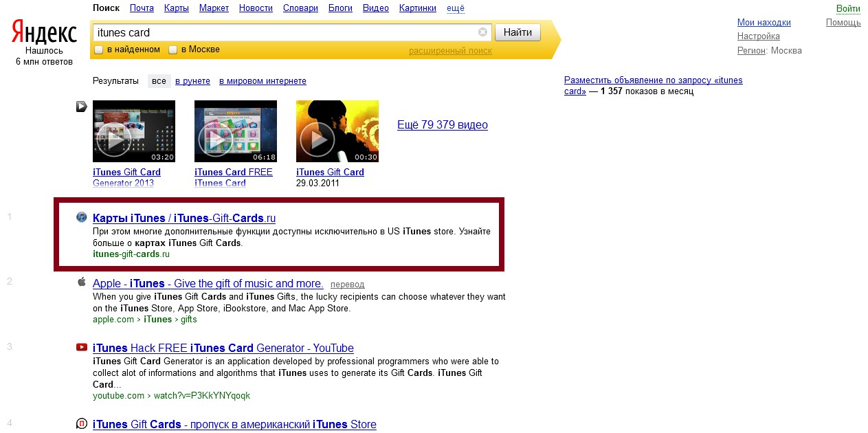Click the iTunes favicon beside Карты iTunes result
Screen dimensions: 868x433
82,217
